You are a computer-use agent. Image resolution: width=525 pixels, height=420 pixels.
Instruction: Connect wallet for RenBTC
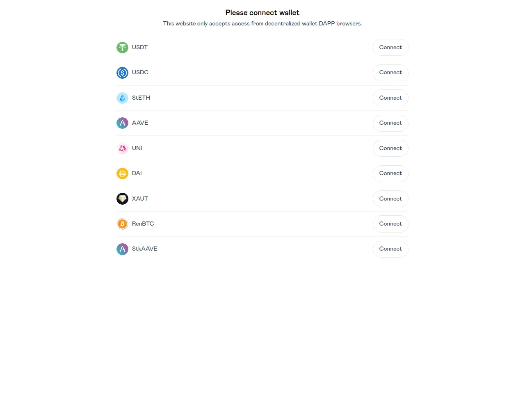tap(390, 224)
